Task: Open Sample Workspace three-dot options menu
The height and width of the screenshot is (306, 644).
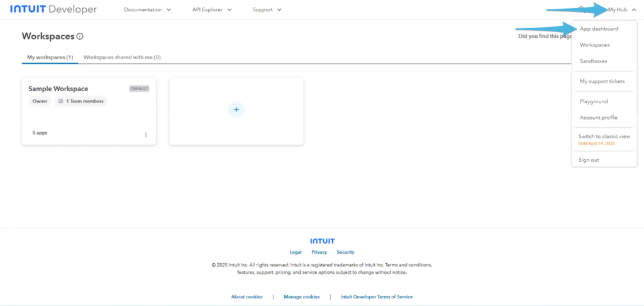Action: [146, 134]
